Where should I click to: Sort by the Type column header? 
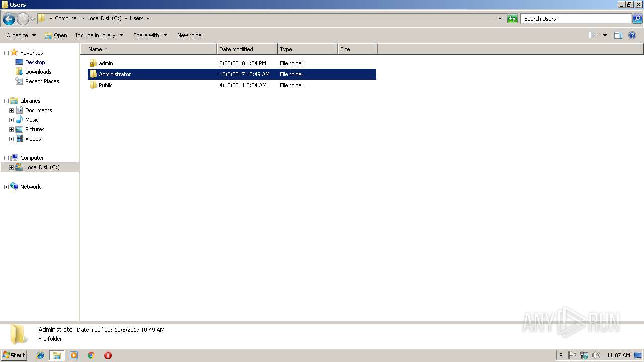307,49
